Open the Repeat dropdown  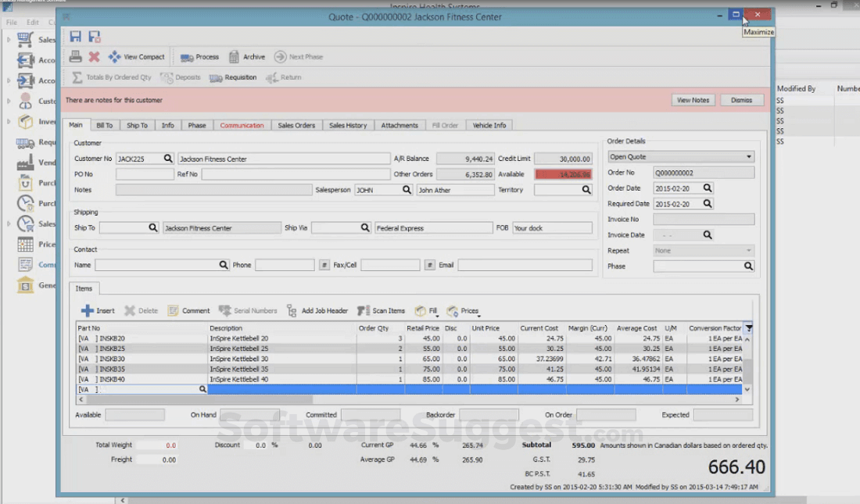704,251
